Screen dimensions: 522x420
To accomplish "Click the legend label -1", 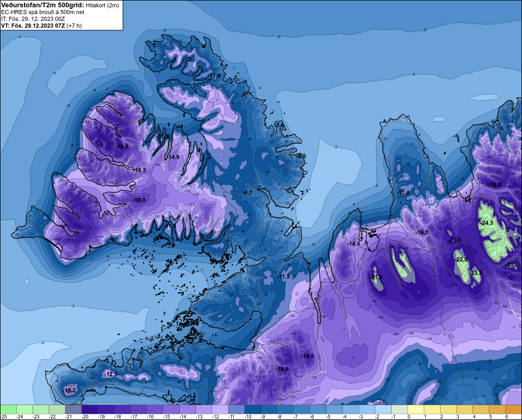I will [395, 417].
